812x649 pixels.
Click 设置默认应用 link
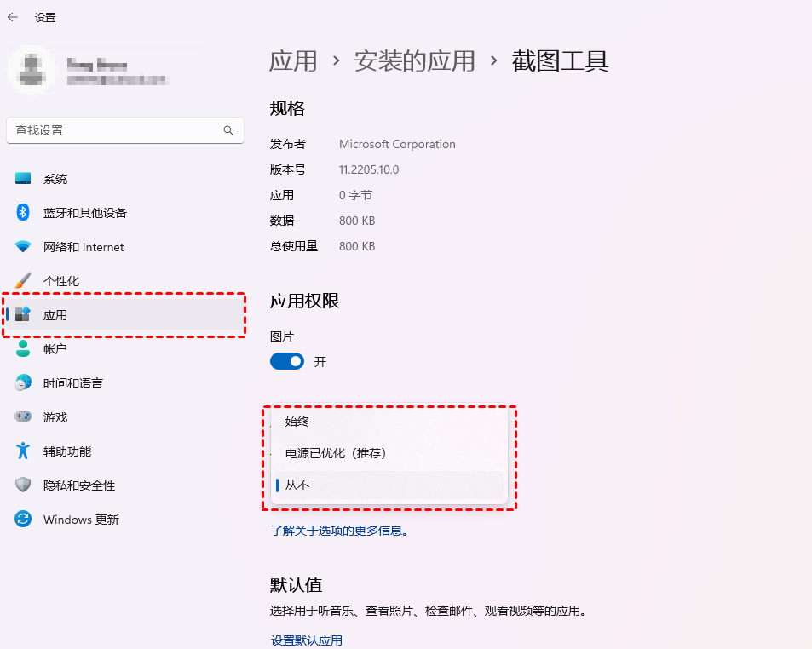306,640
